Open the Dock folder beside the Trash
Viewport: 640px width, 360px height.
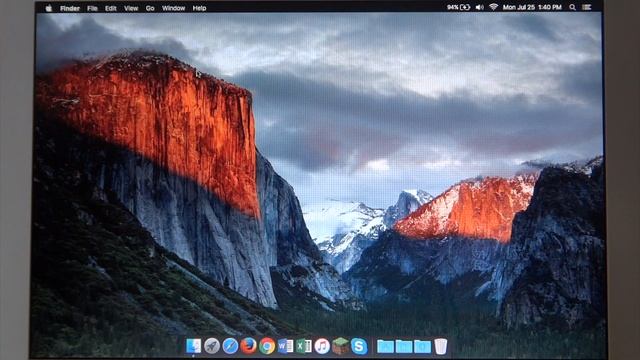422,347
